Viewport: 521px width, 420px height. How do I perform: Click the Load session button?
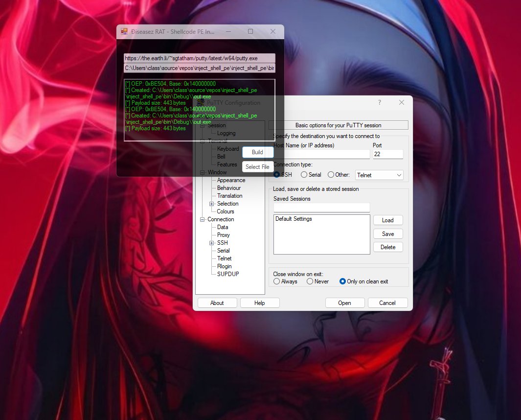point(388,220)
